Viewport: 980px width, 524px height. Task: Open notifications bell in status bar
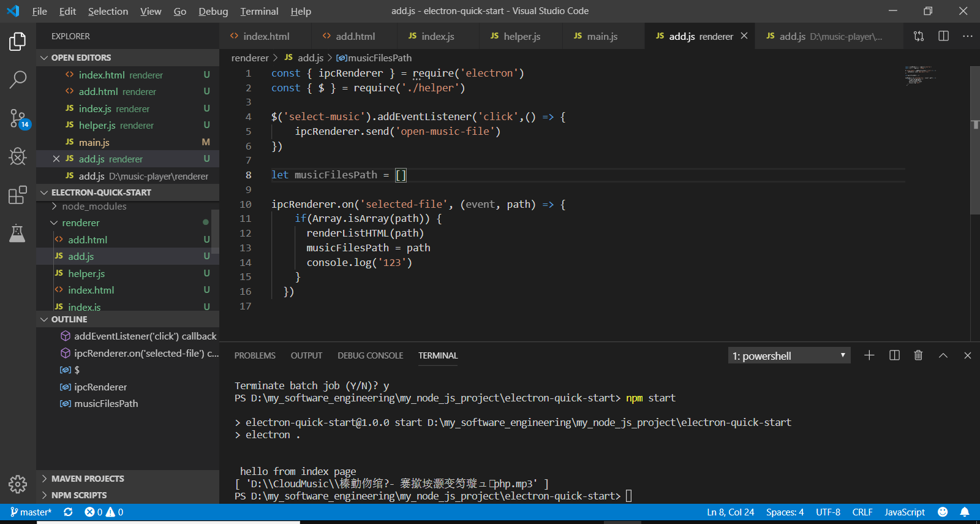965,512
